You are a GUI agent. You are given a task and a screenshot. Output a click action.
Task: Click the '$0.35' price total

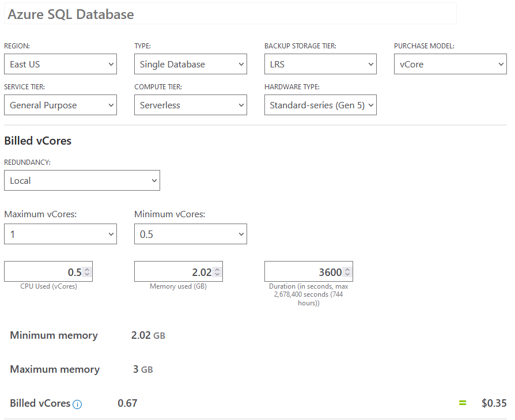click(x=494, y=403)
